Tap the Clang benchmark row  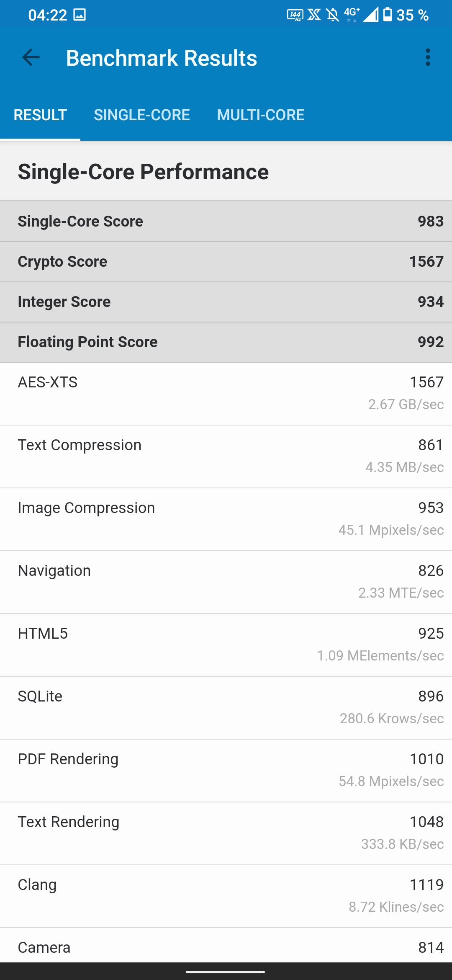point(226,895)
